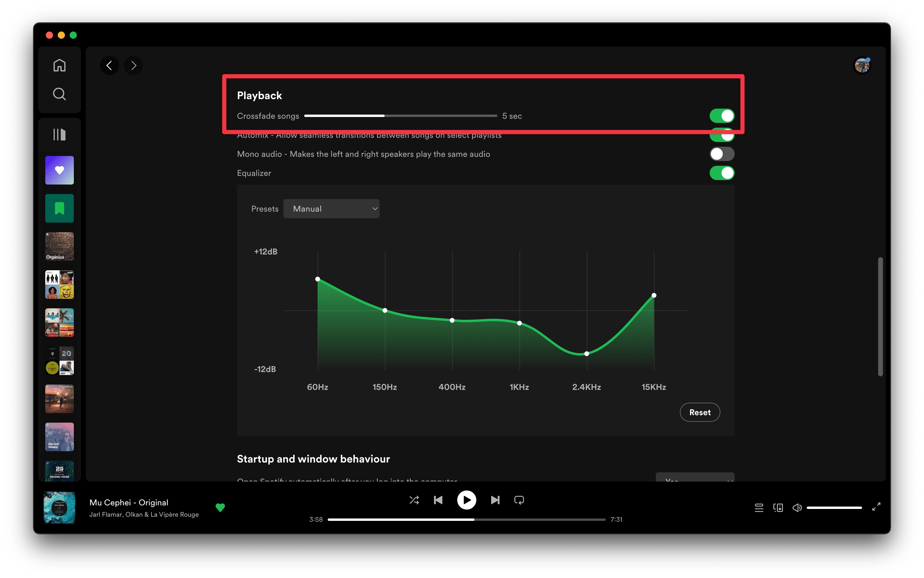This screenshot has height=578, width=924.
Task: Click the elapsed time 3:58
Action: (x=316, y=519)
